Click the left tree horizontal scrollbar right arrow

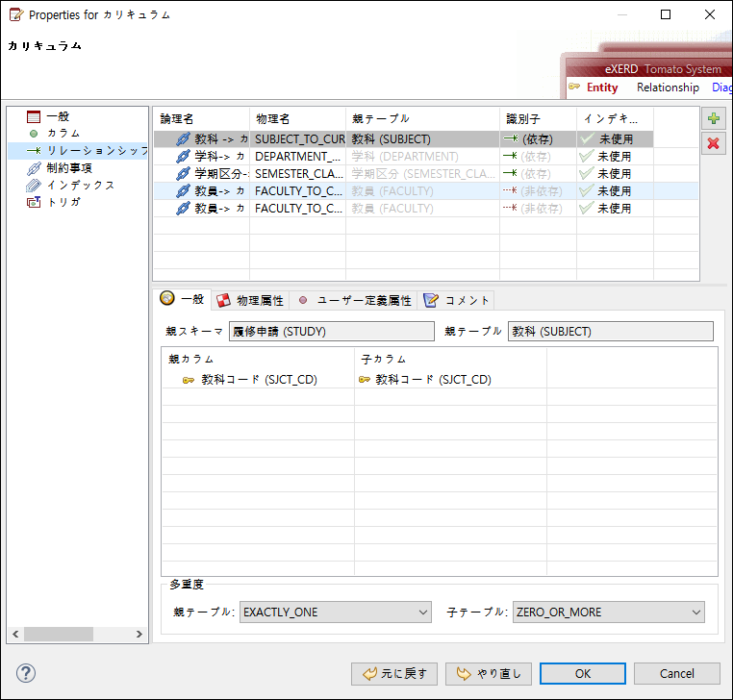click(139, 635)
